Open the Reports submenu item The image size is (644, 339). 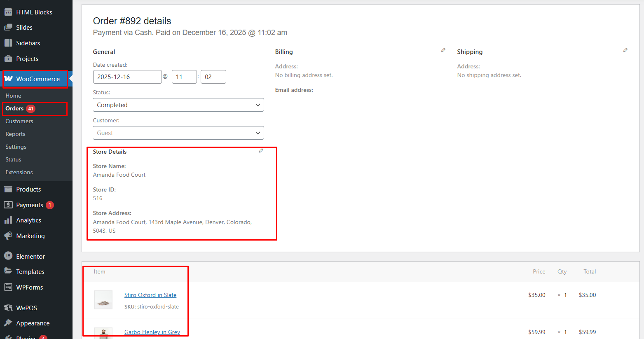tap(15, 134)
